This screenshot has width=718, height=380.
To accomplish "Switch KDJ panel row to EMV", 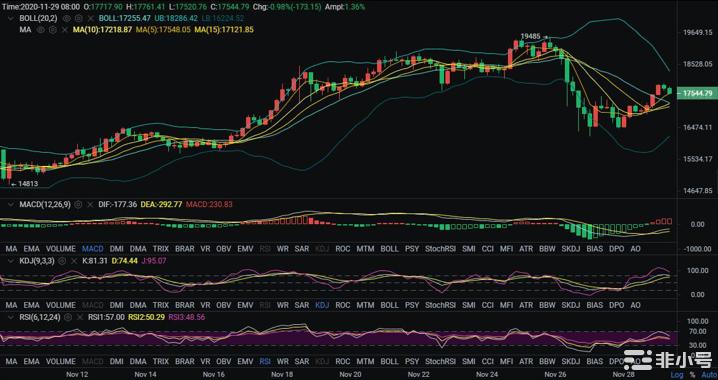I will pyautogui.click(x=245, y=305).
